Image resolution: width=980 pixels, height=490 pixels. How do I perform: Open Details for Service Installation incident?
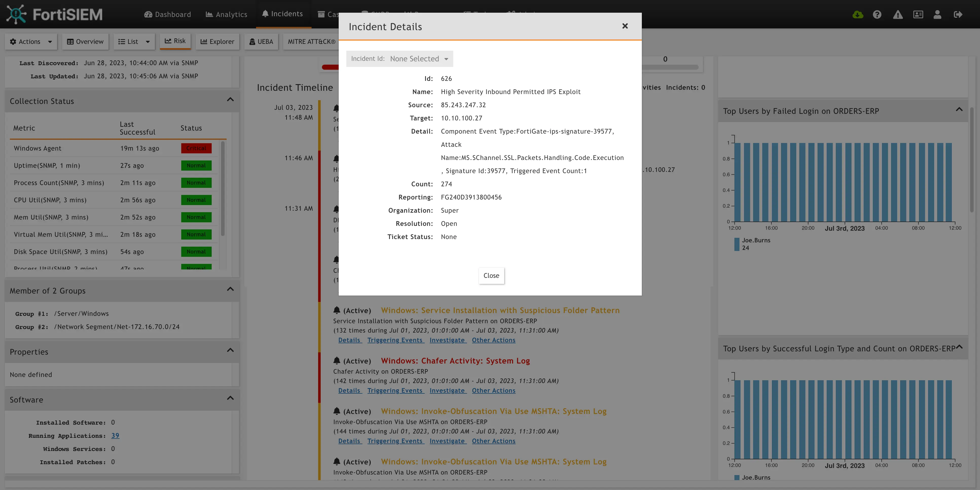pyautogui.click(x=350, y=340)
